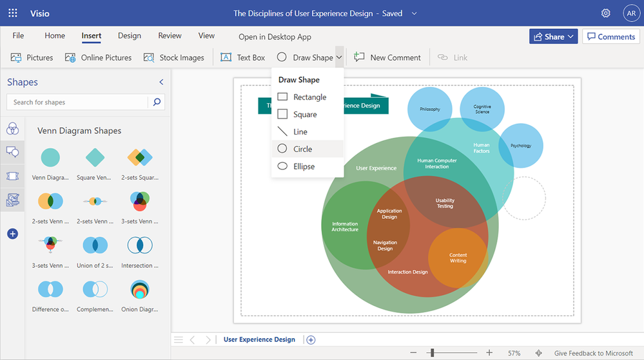Open the File menu
The height and width of the screenshot is (360, 644).
[18, 35]
